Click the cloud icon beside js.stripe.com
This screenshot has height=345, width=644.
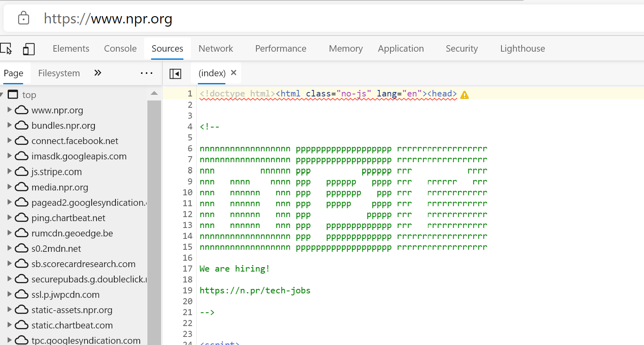(x=21, y=171)
